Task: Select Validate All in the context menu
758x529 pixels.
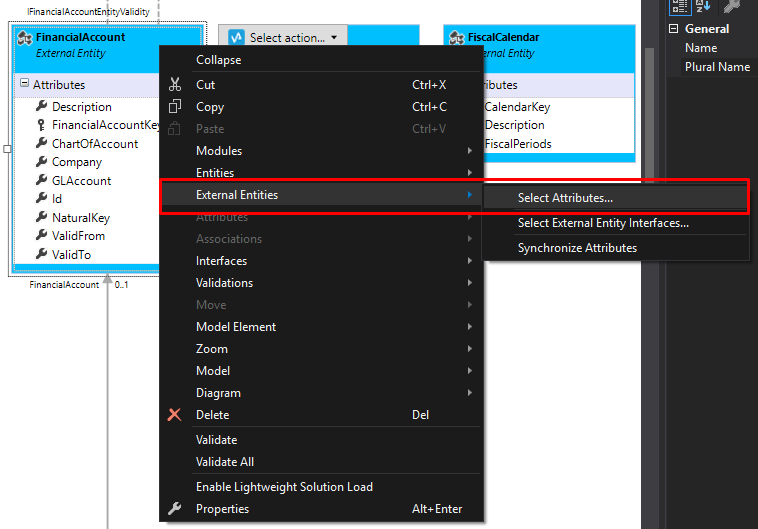Action: pyautogui.click(x=321, y=462)
